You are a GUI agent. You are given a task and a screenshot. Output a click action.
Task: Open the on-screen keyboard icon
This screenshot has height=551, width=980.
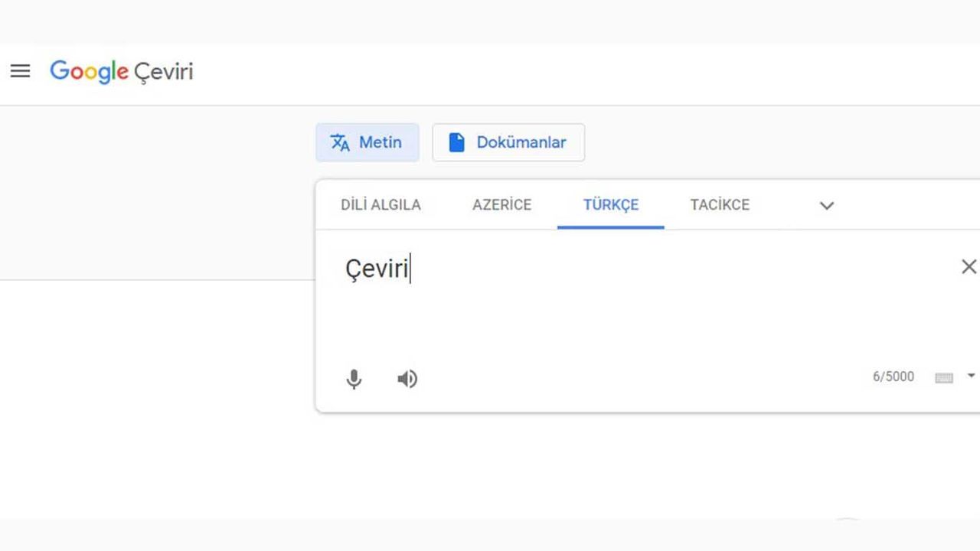click(944, 377)
